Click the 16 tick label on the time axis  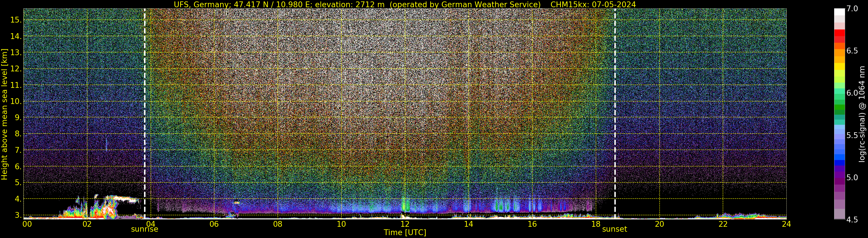pyautogui.click(x=532, y=224)
